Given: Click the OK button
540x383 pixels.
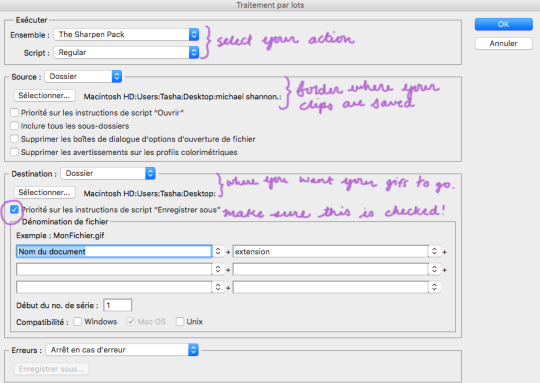Looking at the screenshot, I should [503, 24].
